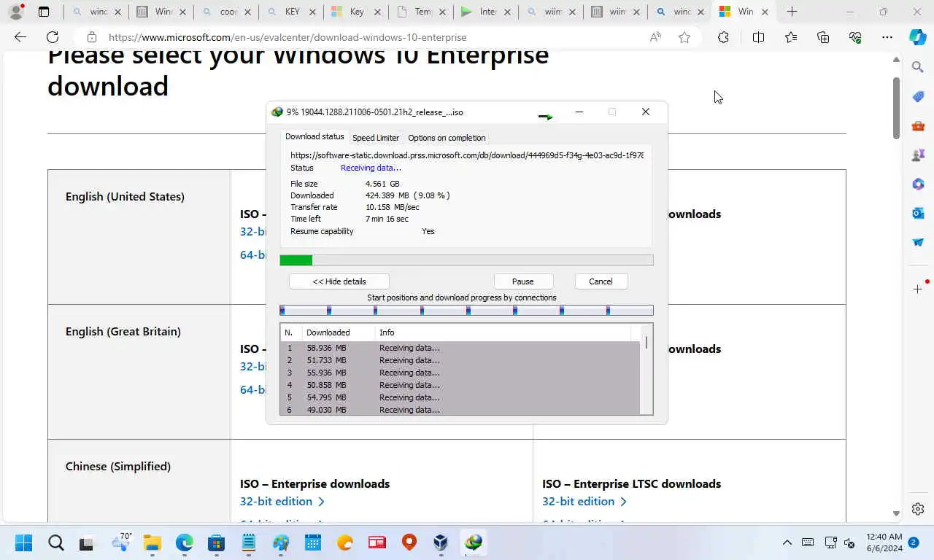Switch to the 'Temp' browser tab

coord(422,12)
